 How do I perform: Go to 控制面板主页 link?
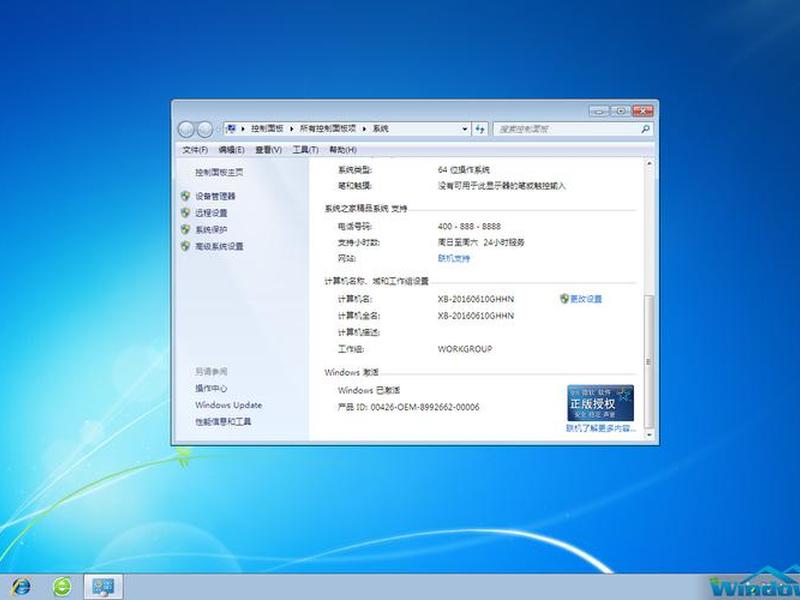tap(219, 172)
